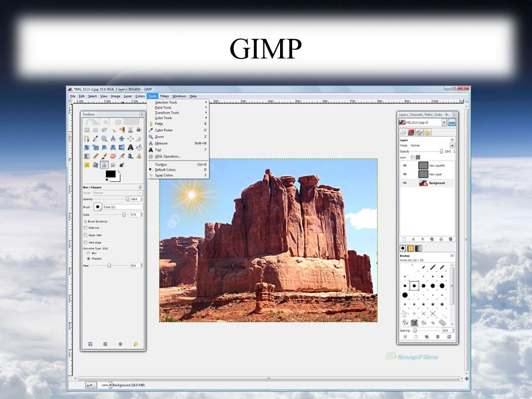Select the Rectangle Select tool in Toolbox
The image size is (532, 399).
point(87,130)
